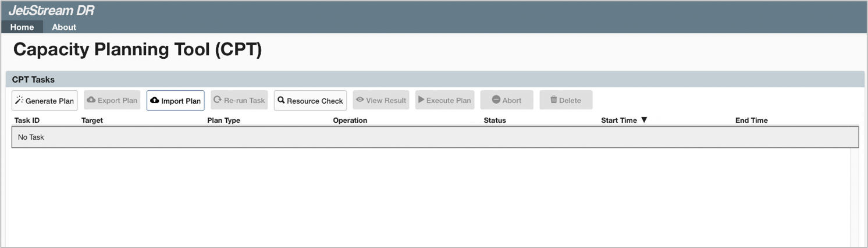
Task: Click the View Result eye icon
Action: [x=360, y=100]
